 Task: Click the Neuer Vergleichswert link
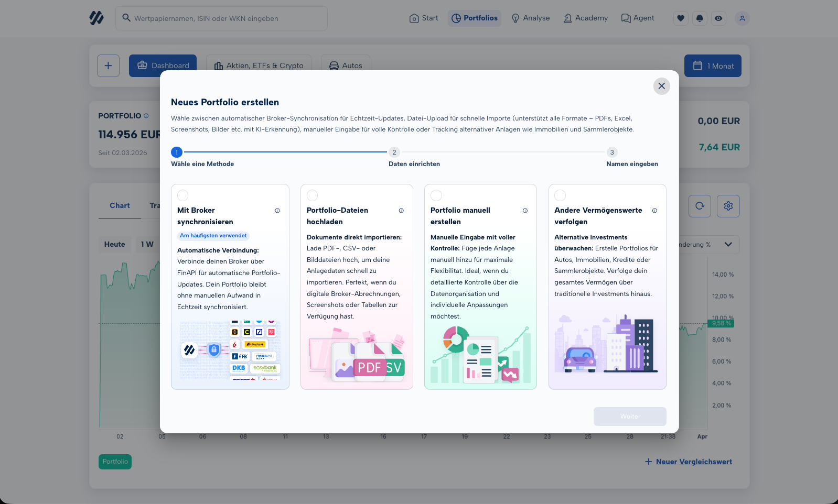click(693, 462)
